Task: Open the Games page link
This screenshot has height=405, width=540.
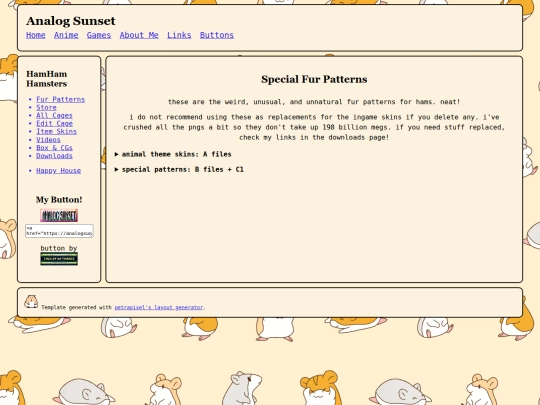Action: 99,35
